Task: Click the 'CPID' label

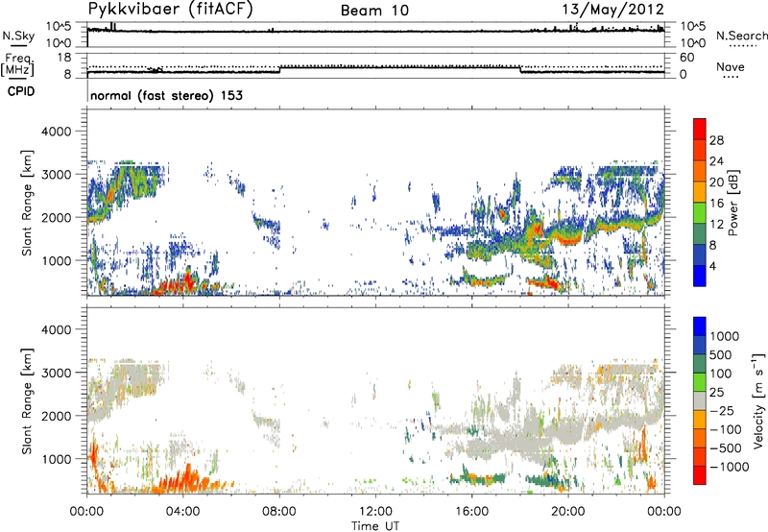Action: [21, 91]
